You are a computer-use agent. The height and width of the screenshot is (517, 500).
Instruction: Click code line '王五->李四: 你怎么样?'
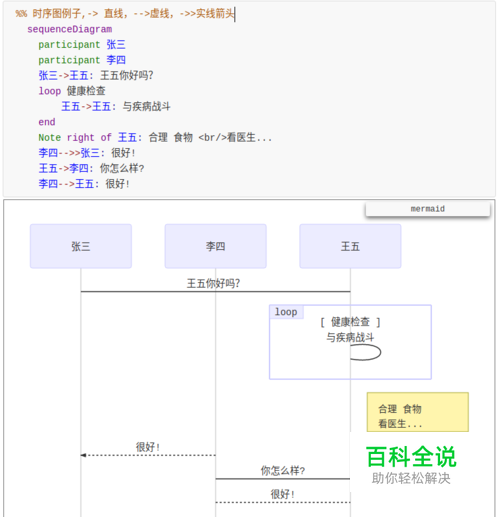tap(91, 168)
